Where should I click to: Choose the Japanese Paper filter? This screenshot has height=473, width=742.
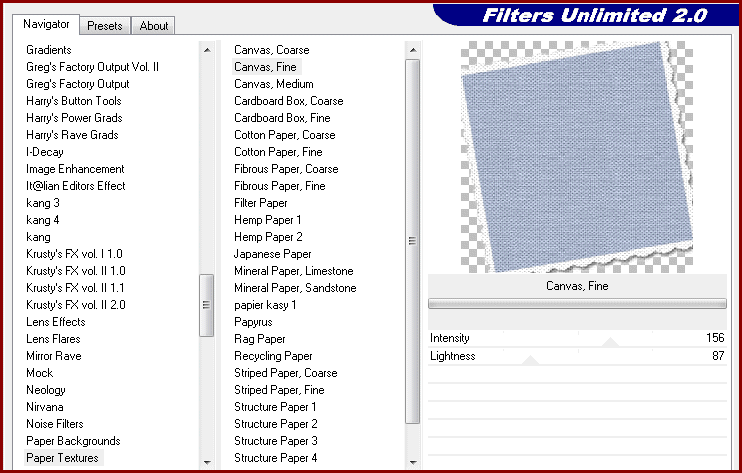[x=273, y=254]
